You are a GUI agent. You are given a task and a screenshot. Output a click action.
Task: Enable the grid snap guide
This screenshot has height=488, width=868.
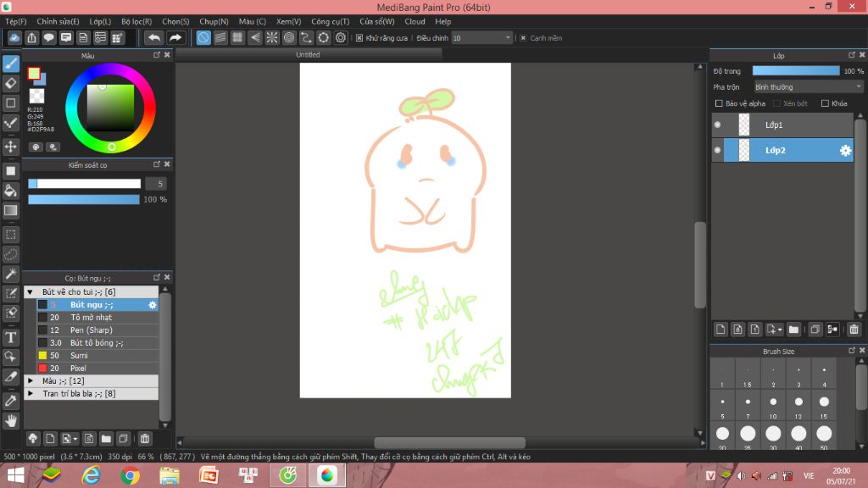pyautogui.click(x=237, y=37)
